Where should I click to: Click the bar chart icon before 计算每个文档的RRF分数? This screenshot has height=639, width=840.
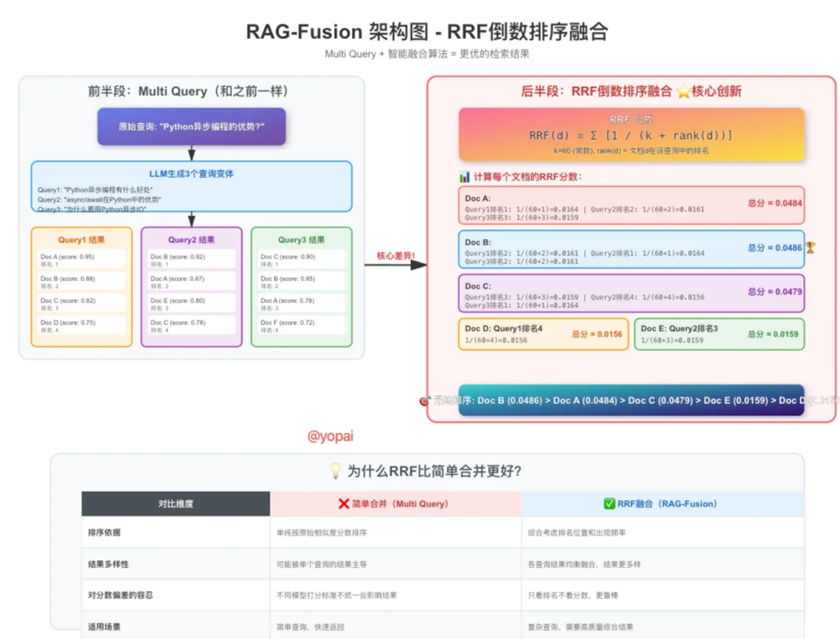point(465,177)
